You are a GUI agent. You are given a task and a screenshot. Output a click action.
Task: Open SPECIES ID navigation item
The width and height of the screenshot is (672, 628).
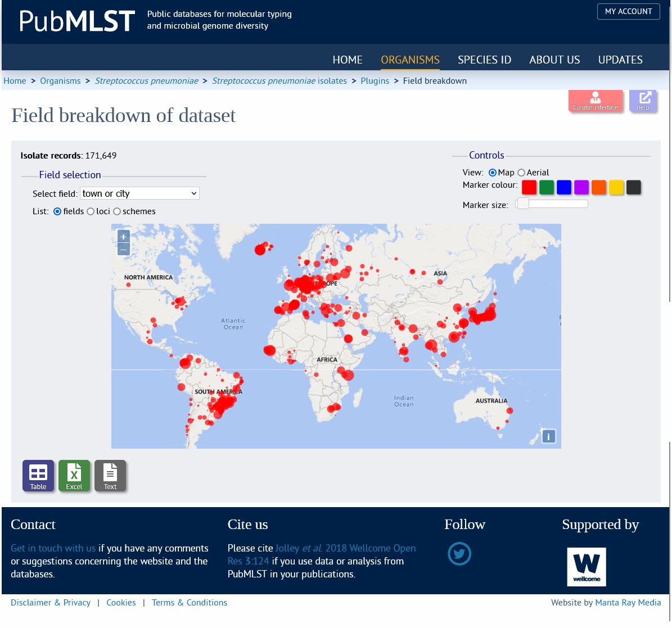pos(484,60)
